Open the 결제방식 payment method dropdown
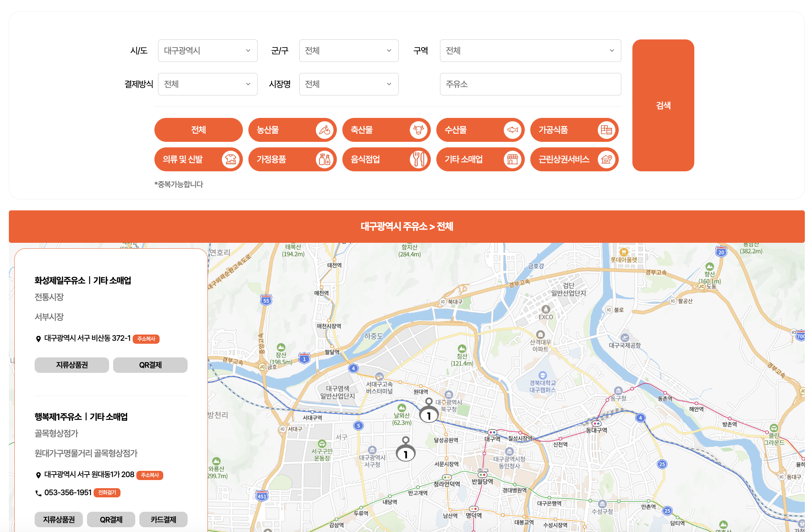Viewport: 810px width, 532px height. tap(207, 84)
